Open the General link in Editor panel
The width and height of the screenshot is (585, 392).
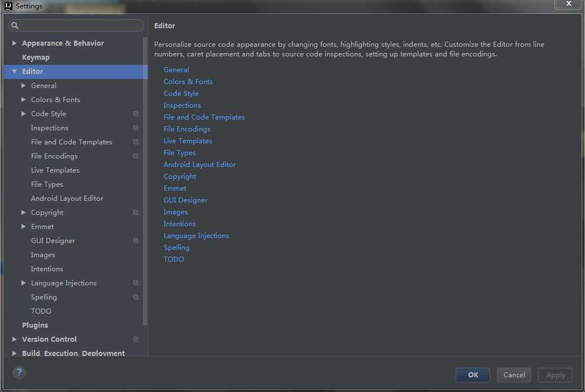click(176, 70)
